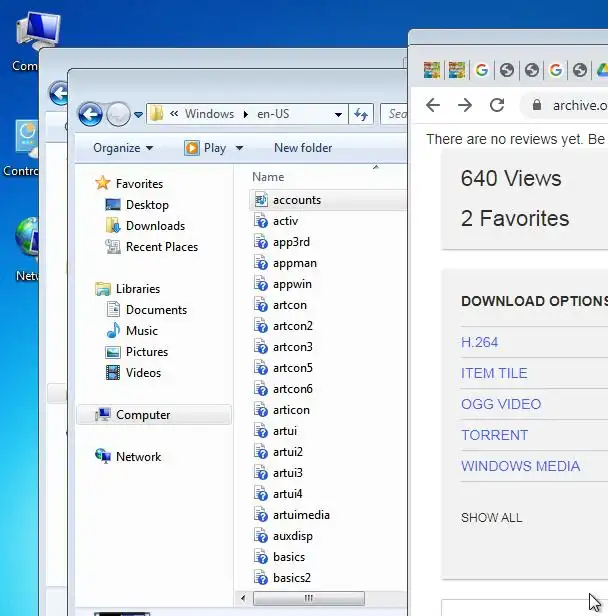The image size is (608, 616).
Task: Open the ITEM TILE download link
Action: click(494, 373)
